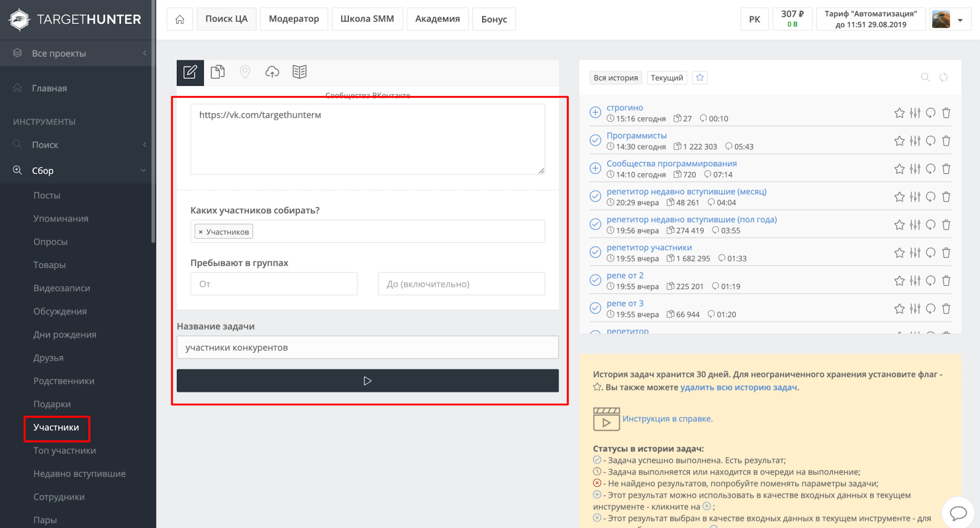Expand the Поиск section in sidebar
The image size is (980, 528).
[x=145, y=145]
